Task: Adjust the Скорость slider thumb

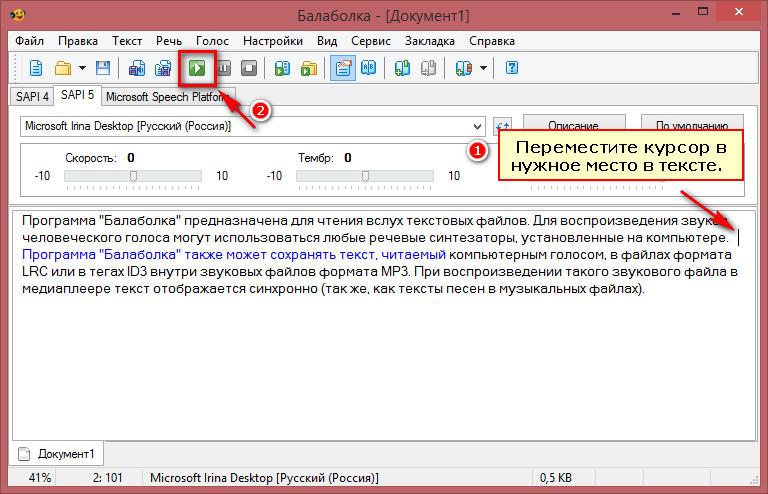Action: [133, 176]
